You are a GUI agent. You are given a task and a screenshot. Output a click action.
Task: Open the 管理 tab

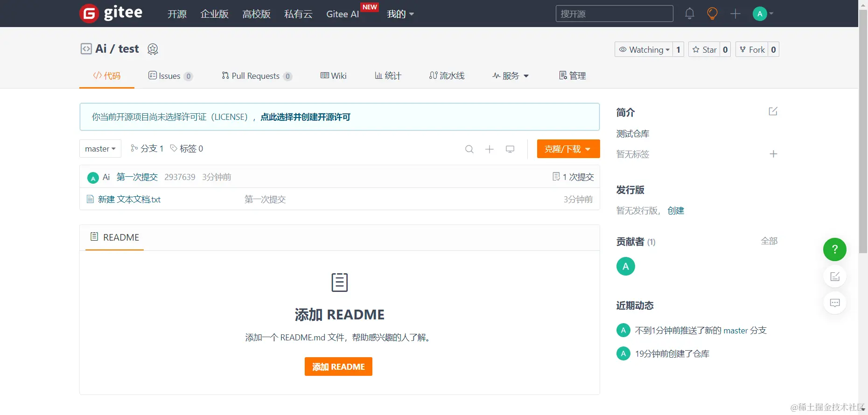[x=572, y=76]
